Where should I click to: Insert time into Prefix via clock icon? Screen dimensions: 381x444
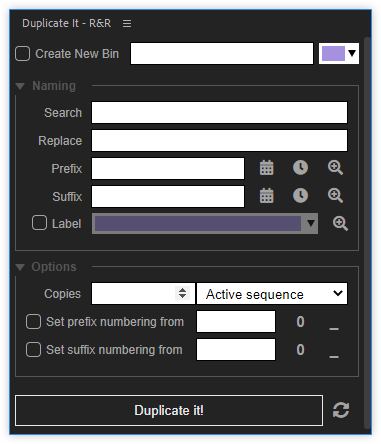(x=300, y=168)
